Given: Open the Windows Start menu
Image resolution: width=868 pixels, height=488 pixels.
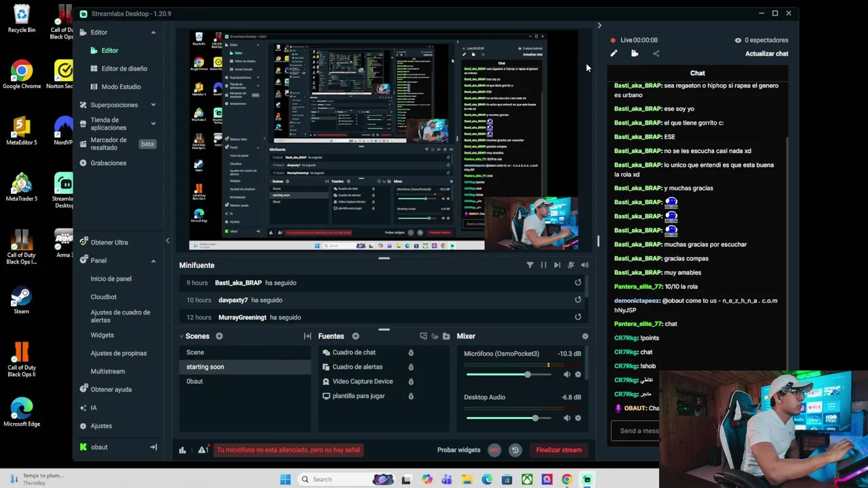Looking at the screenshot, I should coord(285,479).
